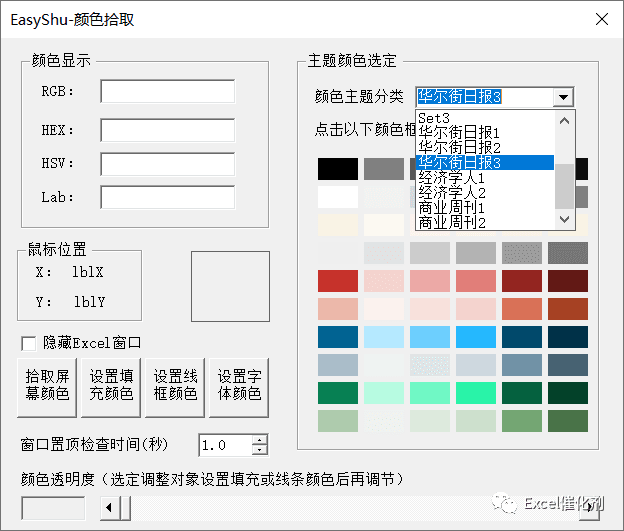Viewport: 624px width, 531px height.
Task: Decrease window-on-top check time with down spinner
Action: [259, 450]
